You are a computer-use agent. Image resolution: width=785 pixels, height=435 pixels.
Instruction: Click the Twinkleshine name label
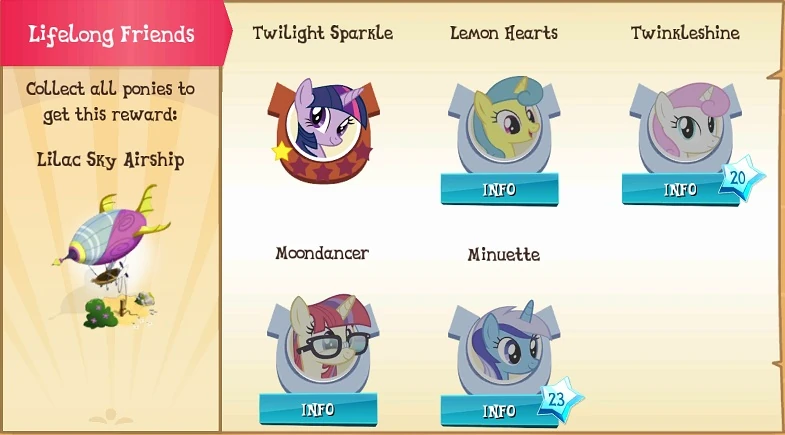pos(685,33)
